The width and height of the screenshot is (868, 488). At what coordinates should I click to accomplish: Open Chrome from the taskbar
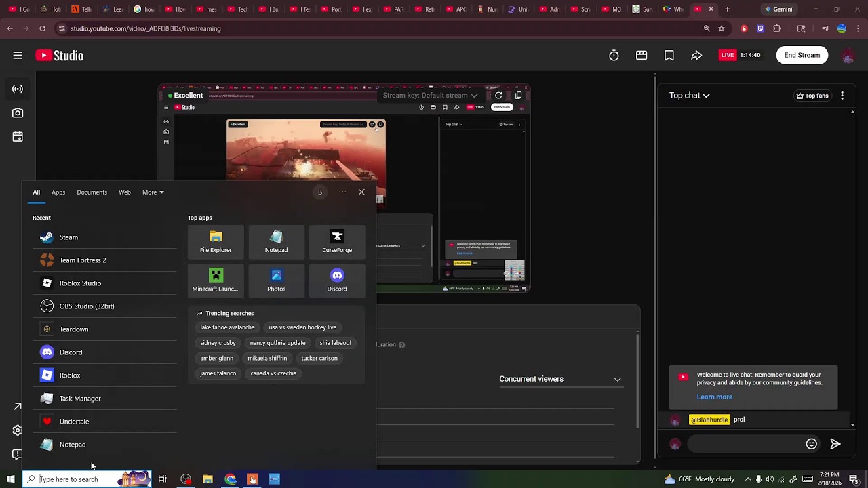231,479
